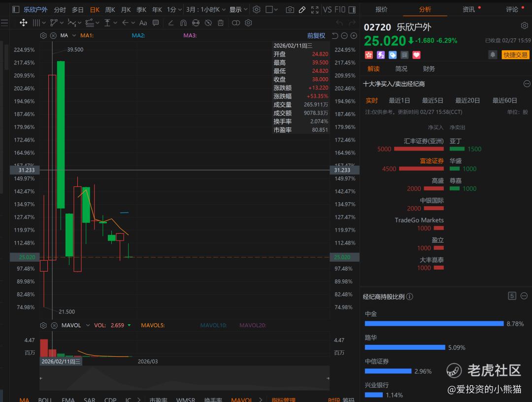Image resolution: width=532 pixels, height=402 pixels.
Task: Remove the MAVOL indicator with X icon
Action: point(54,325)
